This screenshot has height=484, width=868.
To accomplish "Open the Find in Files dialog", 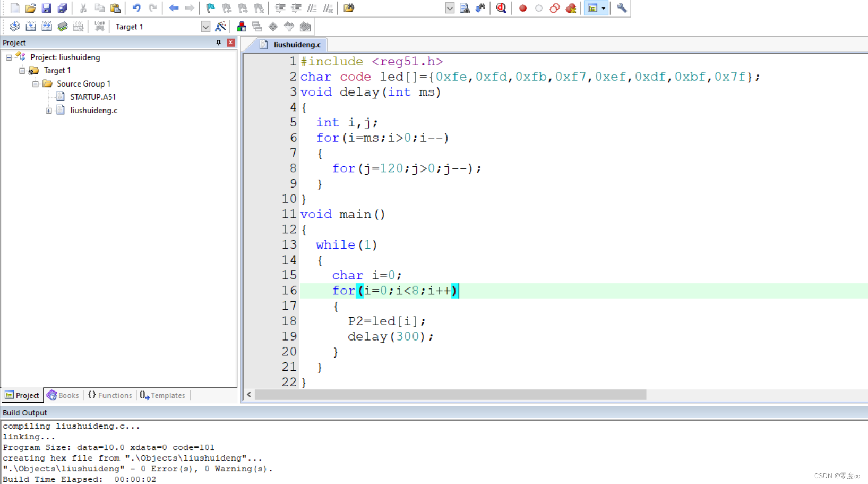I will coord(349,8).
